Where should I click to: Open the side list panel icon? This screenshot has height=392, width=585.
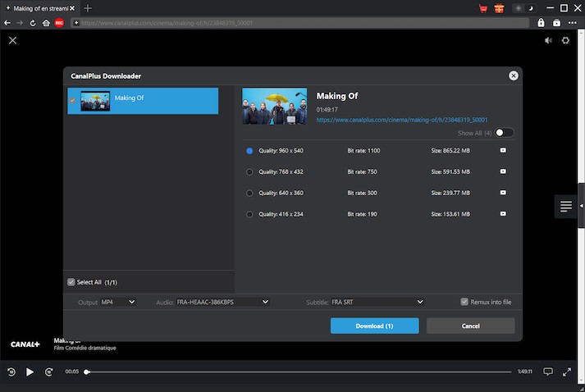click(x=565, y=207)
